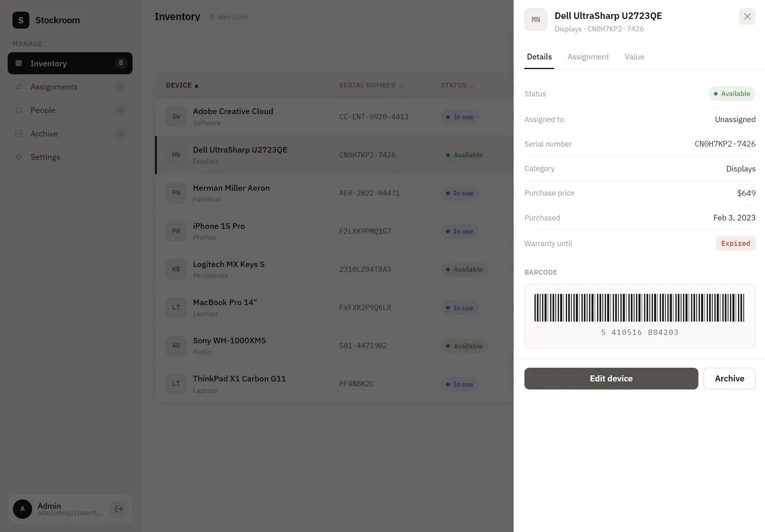Close the device details panel
This screenshot has height=532, width=765.
[747, 16]
